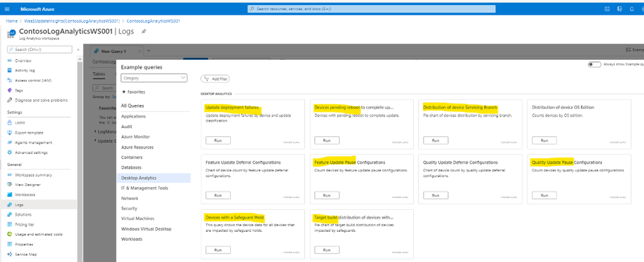This screenshot has height=262, width=644.
Task: Click Add filter button
Action: point(215,79)
